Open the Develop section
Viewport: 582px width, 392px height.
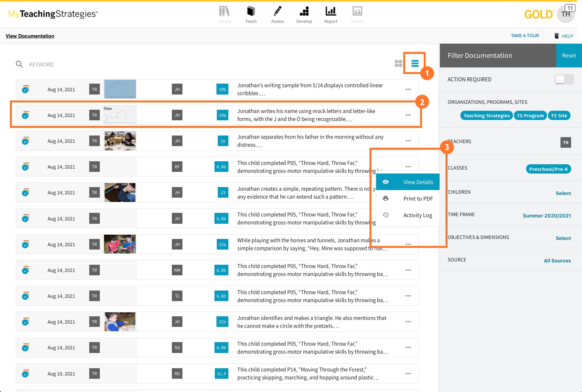304,13
